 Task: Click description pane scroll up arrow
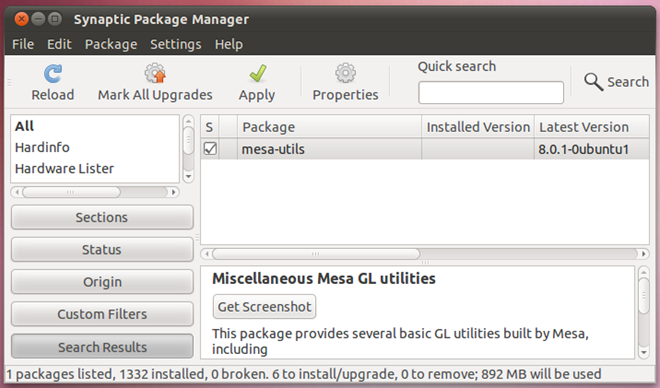coord(644,272)
